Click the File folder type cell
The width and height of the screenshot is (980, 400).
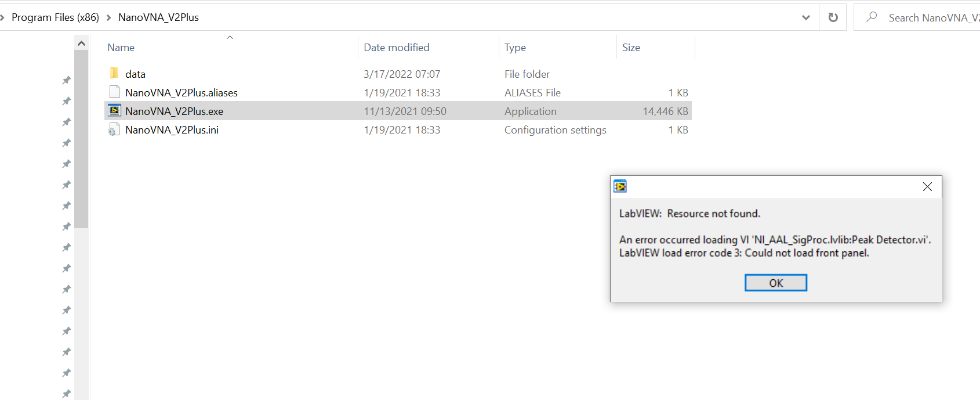pos(527,74)
